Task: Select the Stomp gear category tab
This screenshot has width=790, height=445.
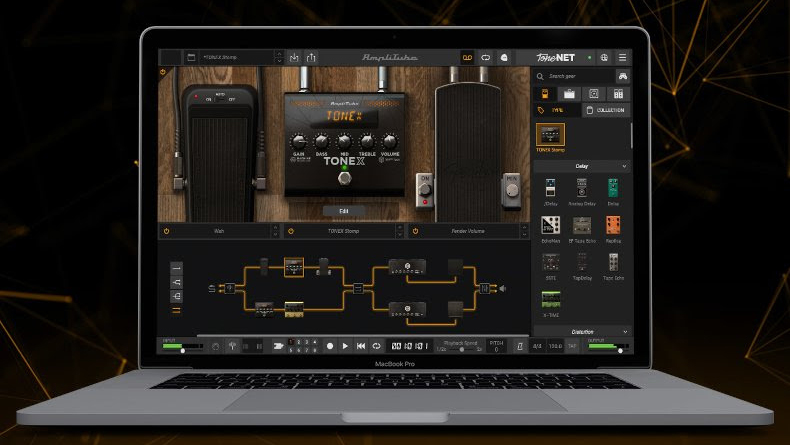Action: tap(545, 94)
